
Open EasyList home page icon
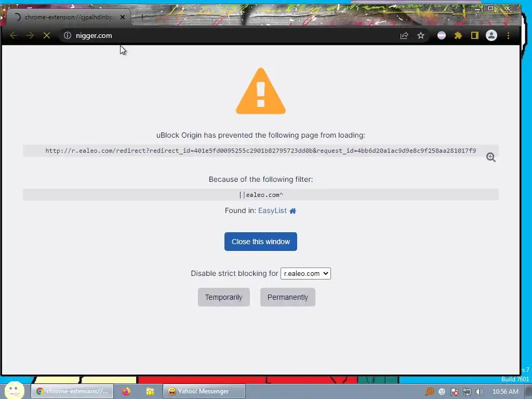coord(293,211)
